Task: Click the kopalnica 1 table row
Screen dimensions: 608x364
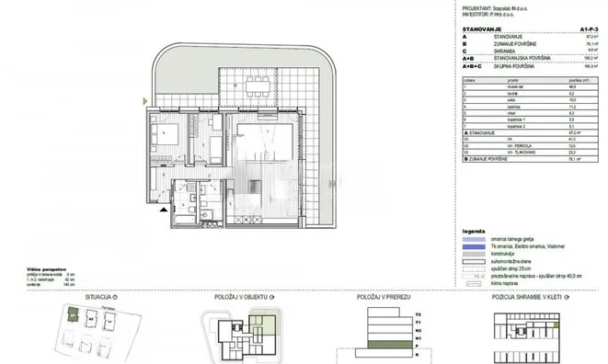Action: (x=530, y=119)
